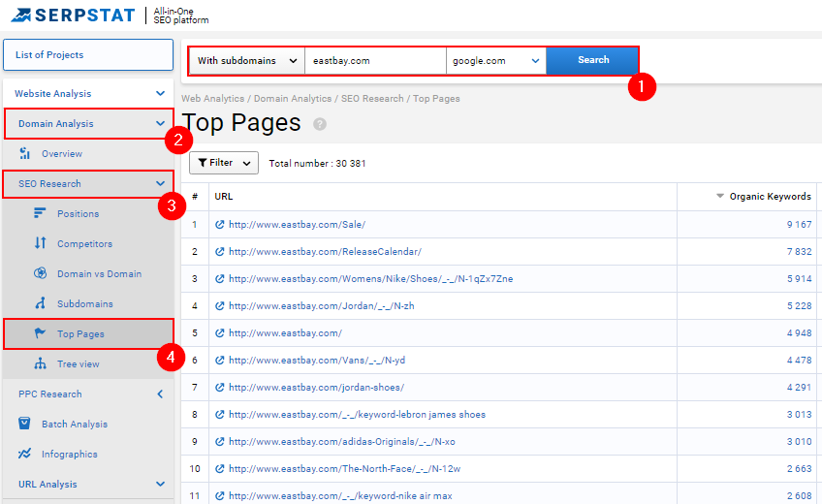This screenshot has height=504, width=822.
Task: Click the Competitors arrows icon
Action: coord(41,243)
